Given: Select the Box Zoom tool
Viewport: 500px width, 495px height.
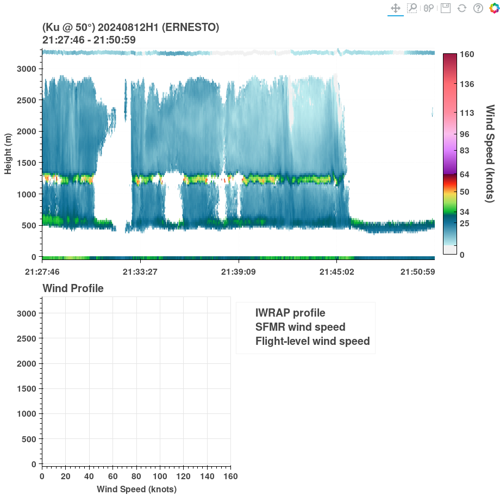Looking at the screenshot, I should pos(412,8).
